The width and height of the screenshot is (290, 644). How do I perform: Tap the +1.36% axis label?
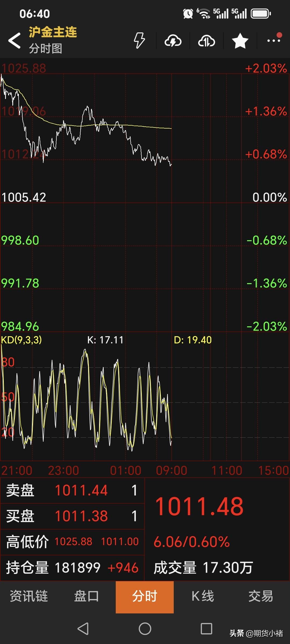point(266,111)
